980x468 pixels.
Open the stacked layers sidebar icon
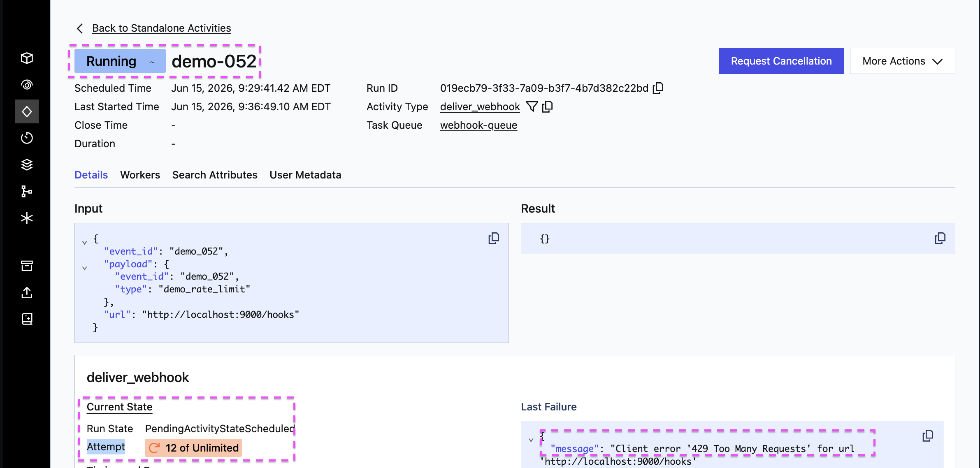(27, 164)
